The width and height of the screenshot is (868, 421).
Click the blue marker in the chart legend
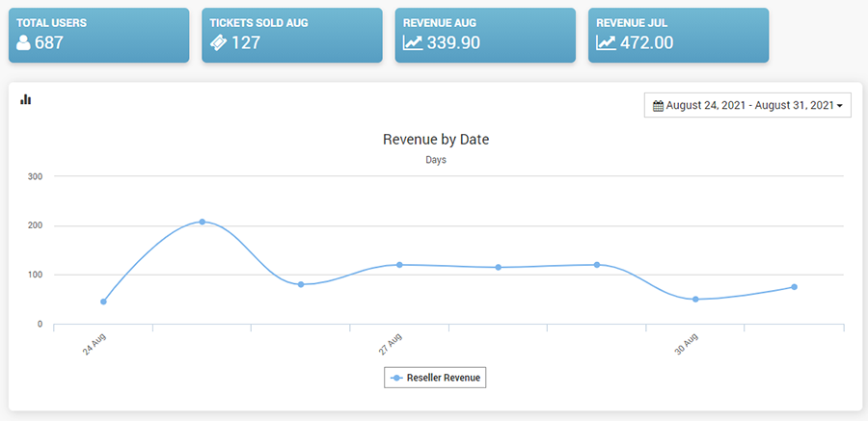[x=395, y=378]
